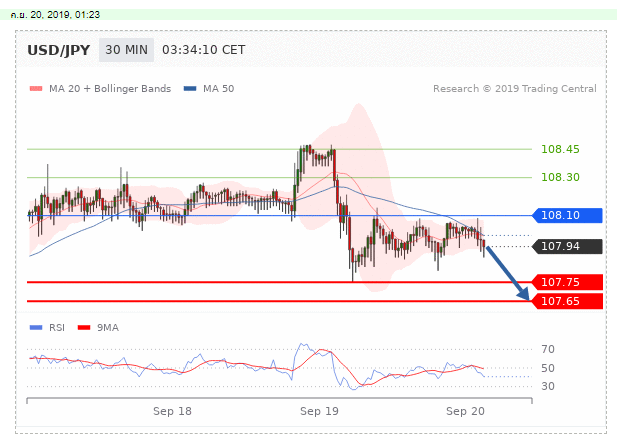The height and width of the screenshot is (444, 617).
Task: Select the 30 MIN timeframe badge
Action: click(126, 50)
